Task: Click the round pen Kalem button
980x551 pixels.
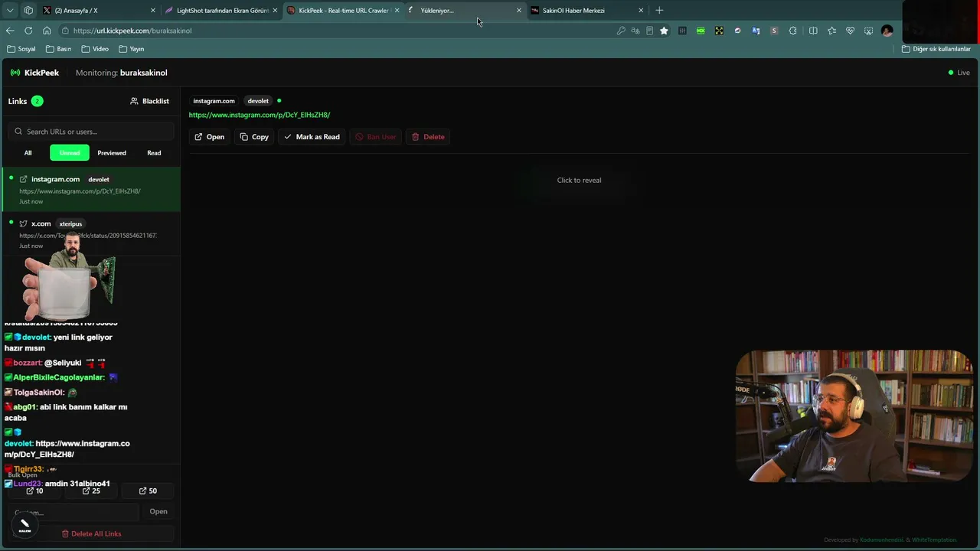Action: pos(24,527)
